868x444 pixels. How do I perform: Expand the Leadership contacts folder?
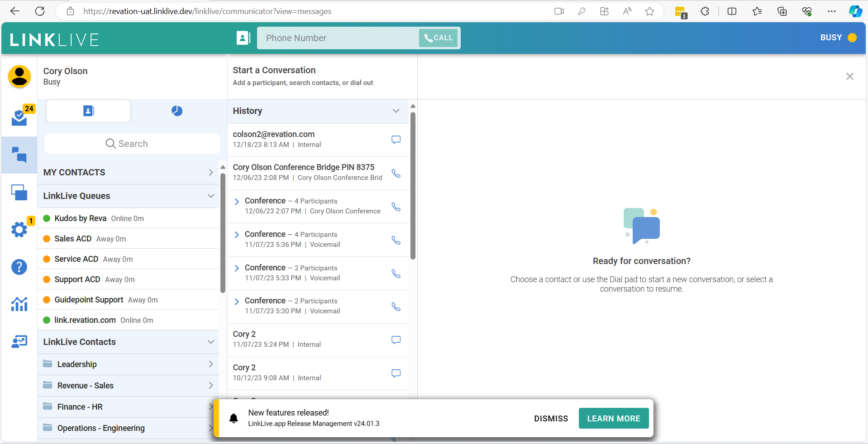[211, 364]
